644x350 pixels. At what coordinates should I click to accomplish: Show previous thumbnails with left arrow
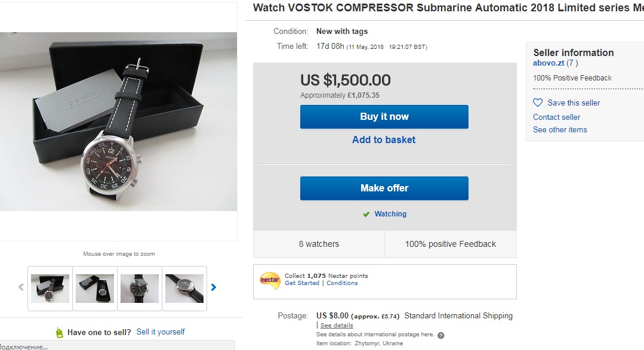point(21,287)
